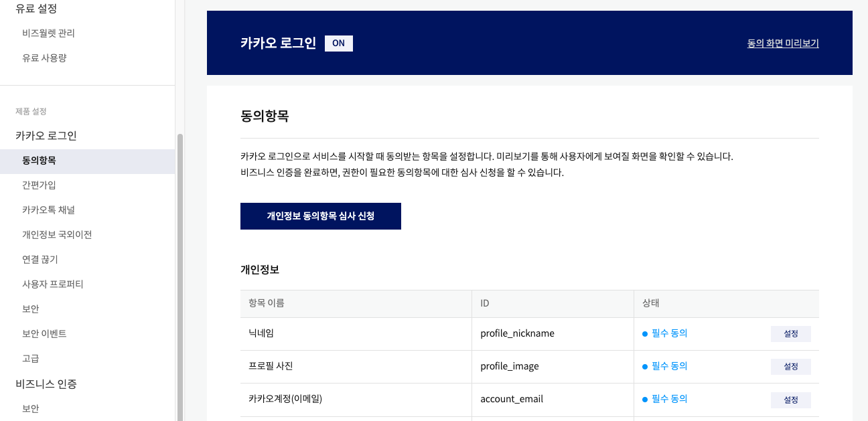
Task: Open 고급 sidebar item
Action: pyautogui.click(x=31, y=359)
